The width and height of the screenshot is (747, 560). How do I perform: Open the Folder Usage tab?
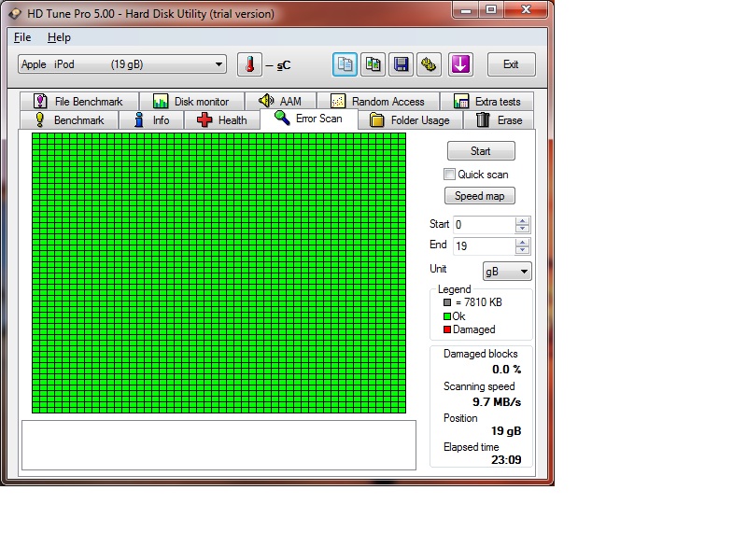coord(409,120)
